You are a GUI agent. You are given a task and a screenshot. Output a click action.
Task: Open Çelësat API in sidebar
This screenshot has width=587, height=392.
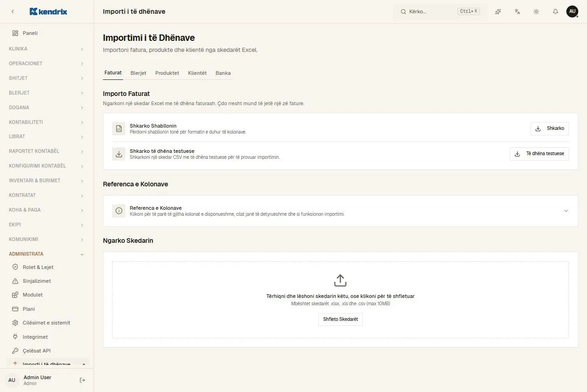47,351
